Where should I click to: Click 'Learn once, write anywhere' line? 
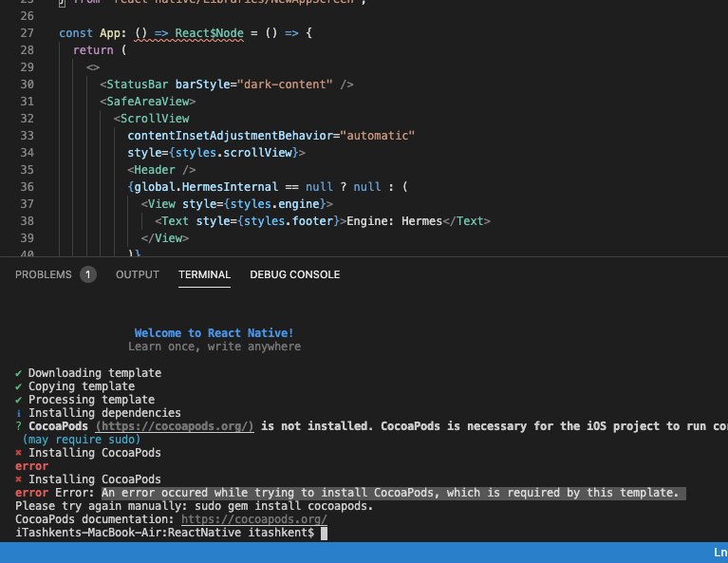215,347
